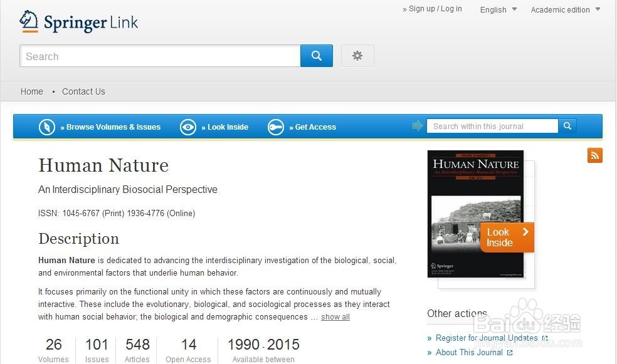Open the English language dropdown

[x=498, y=9]
